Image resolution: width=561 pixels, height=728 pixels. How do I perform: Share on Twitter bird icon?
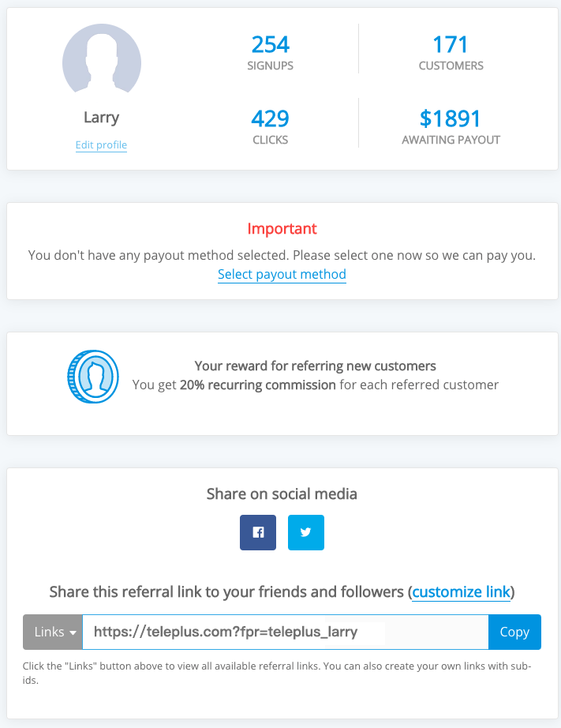pos(306,532)
